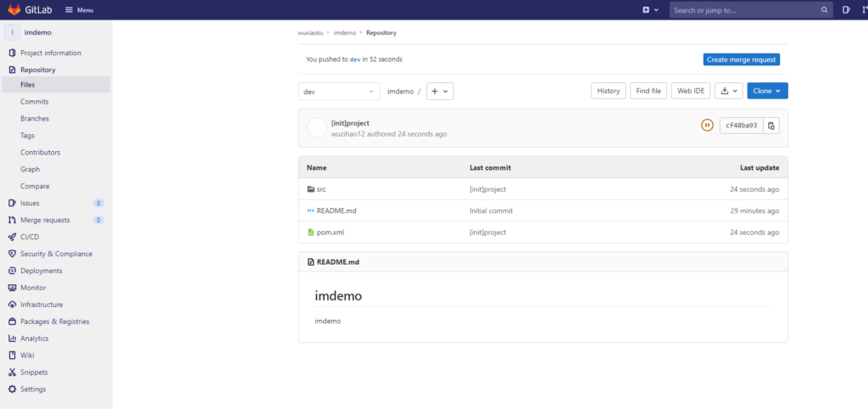The height and width of the screenshot is (409, 868).
Task: Open the download source code dropdown
Action: pyautogui.click(x=728, y=91)
